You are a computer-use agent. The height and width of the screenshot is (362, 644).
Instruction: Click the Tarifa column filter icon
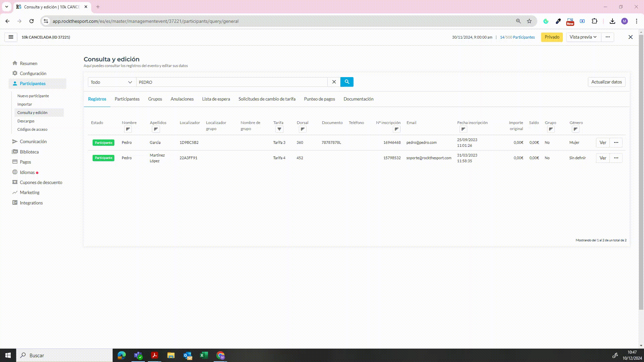[279, 129]
